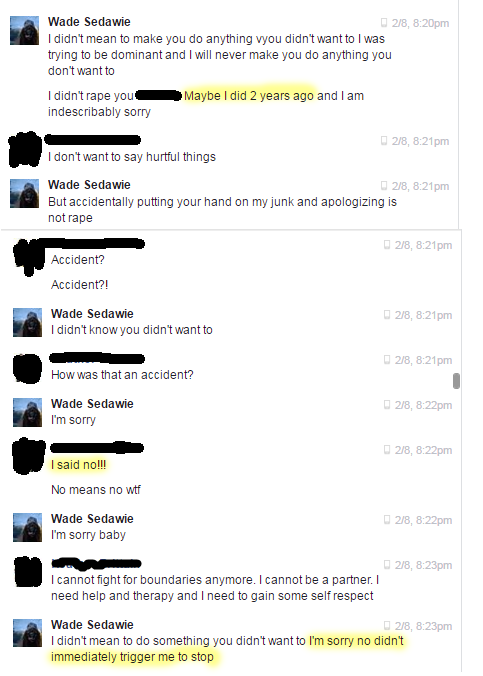Click the redacted avatar beside "How was that an accident?"

pyautogui.click(x=28, y=368)
